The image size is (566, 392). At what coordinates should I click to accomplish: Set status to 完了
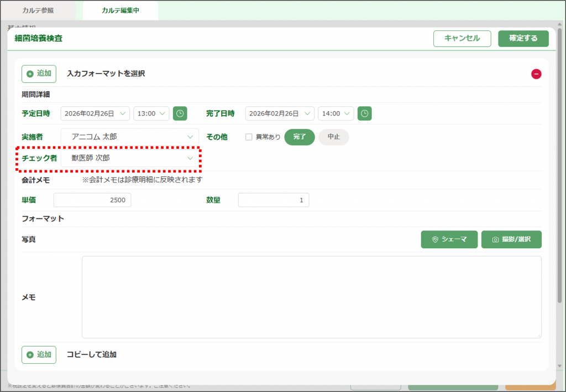[299, 137]
